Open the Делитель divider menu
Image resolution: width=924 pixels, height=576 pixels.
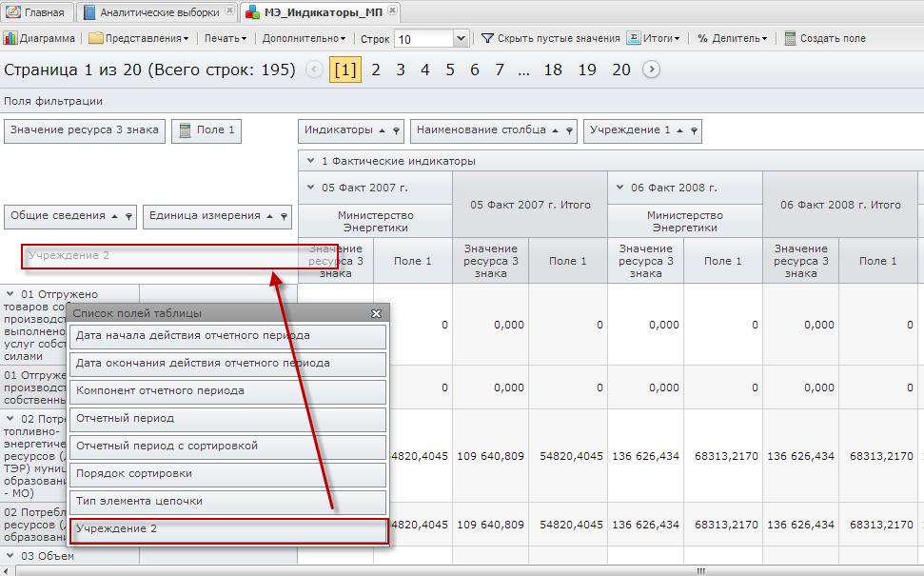[x=733, y=38]
